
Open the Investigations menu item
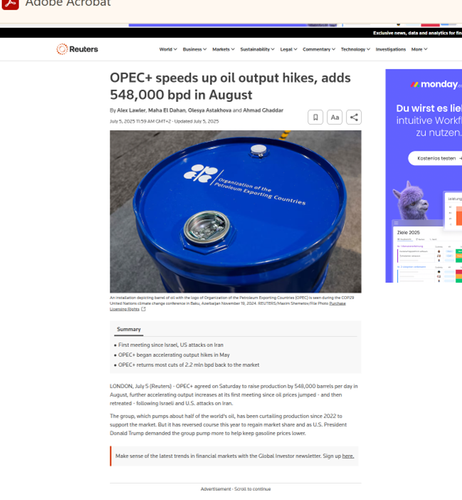391,49
